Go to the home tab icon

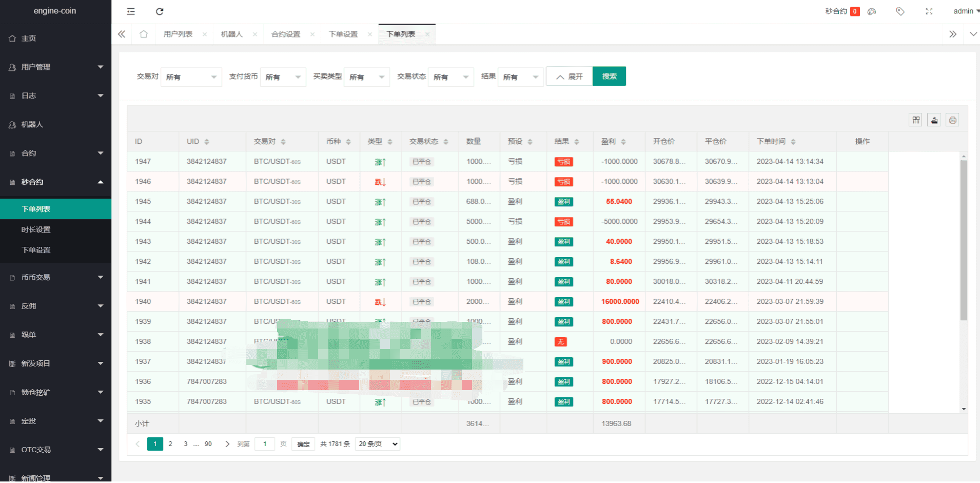point(144,34)
